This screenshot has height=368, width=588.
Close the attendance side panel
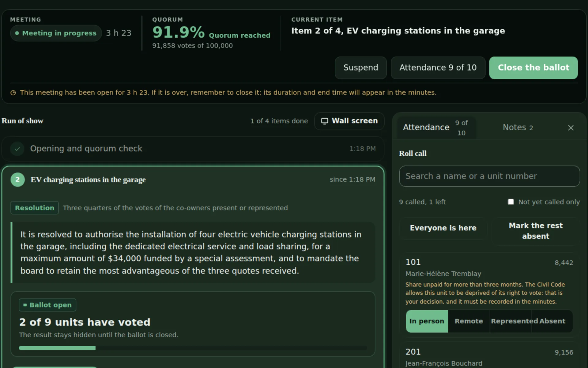[571, 128]
